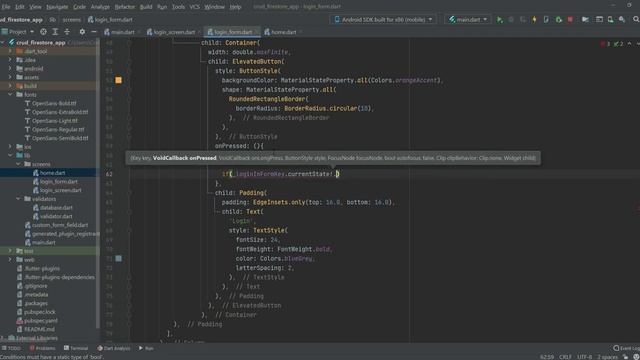Click the Debug bug icon in toolbar
The image size is (640, 360).
pos(511,20)
